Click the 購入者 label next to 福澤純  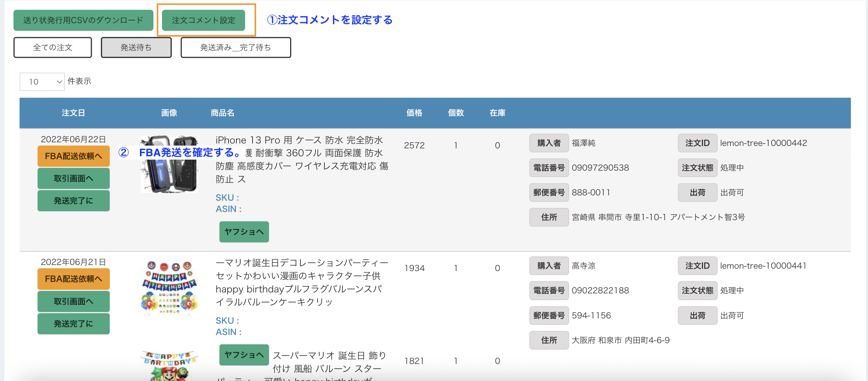(x=549, y=143)
